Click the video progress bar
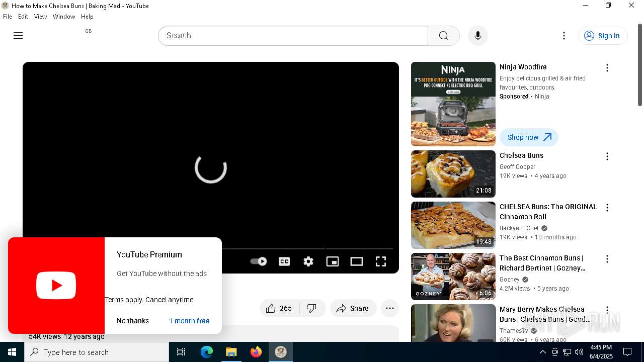 click(307, 248)
